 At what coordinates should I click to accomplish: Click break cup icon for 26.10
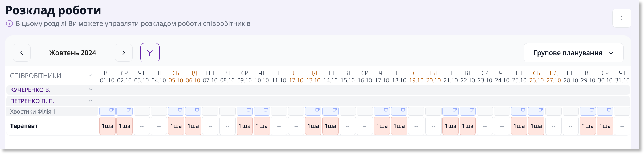click(x=540, y=110)
